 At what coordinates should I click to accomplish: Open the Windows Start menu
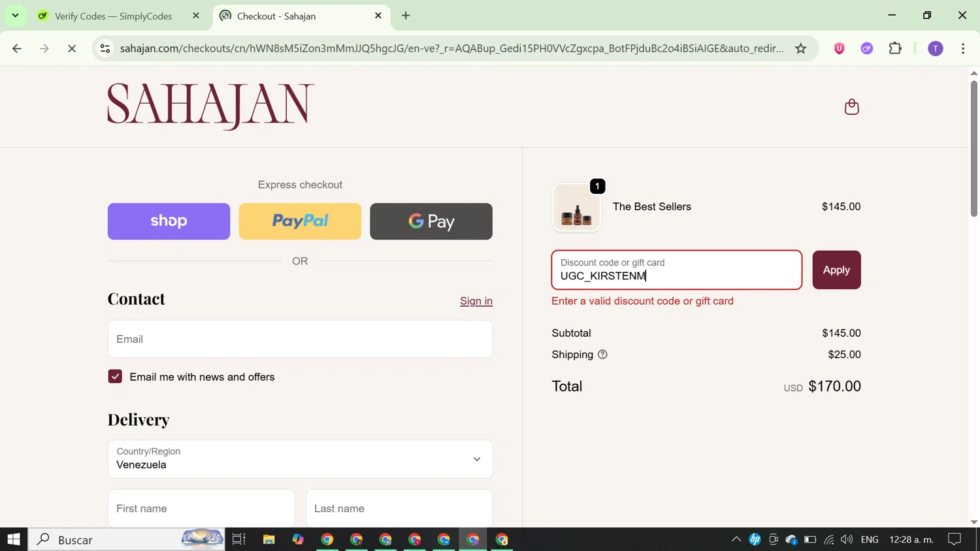tap(14, 539)
